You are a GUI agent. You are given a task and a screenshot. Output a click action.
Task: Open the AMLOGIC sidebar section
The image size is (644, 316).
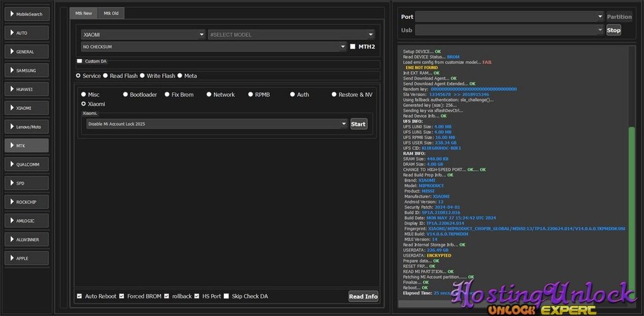click(x=27, y=221)
